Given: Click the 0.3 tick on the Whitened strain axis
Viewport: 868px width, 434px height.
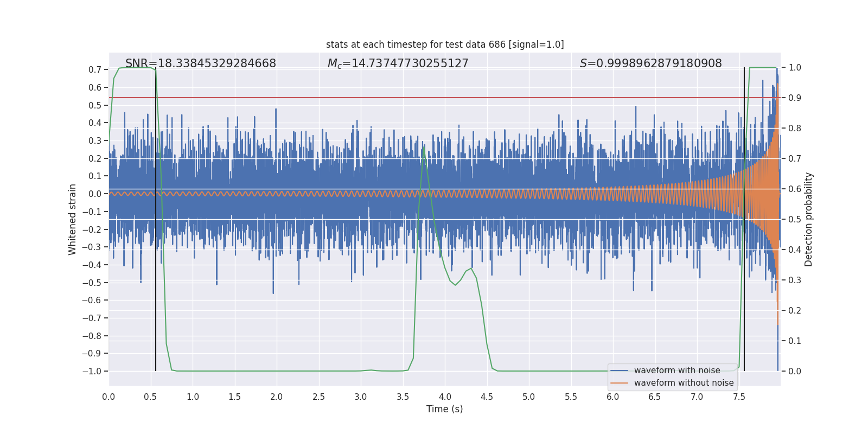Looking at the screenshot, I should pyautogui.click(x=95, y=141).
